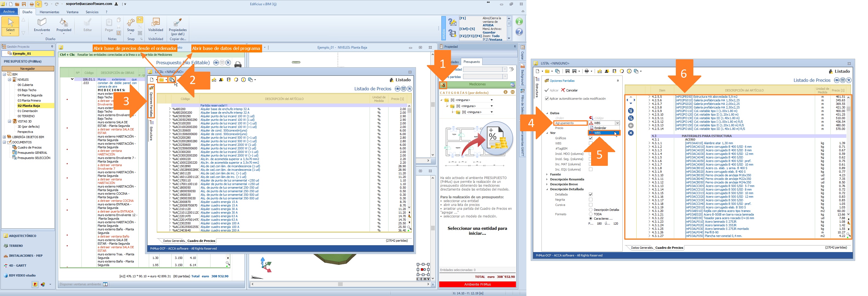Toggle the Detallada checkbox
This screenshot has height=296, width=868.
tap(590, 194)
